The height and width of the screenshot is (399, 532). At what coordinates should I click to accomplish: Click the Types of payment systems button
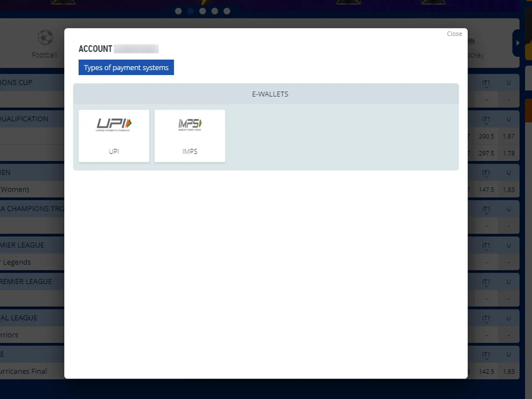126,68
